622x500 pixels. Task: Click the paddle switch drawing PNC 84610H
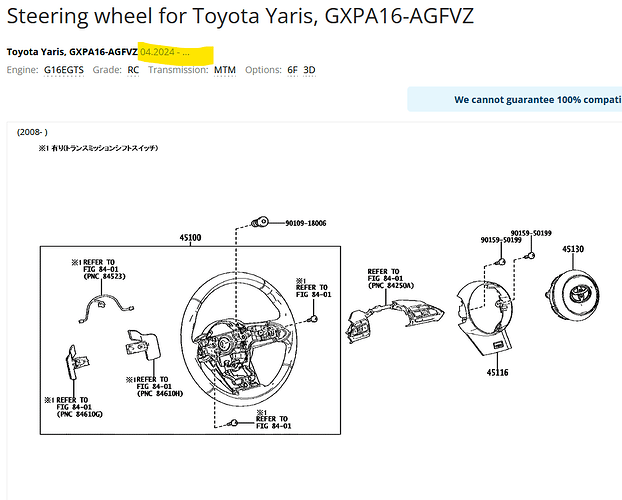tap(143, 344)
